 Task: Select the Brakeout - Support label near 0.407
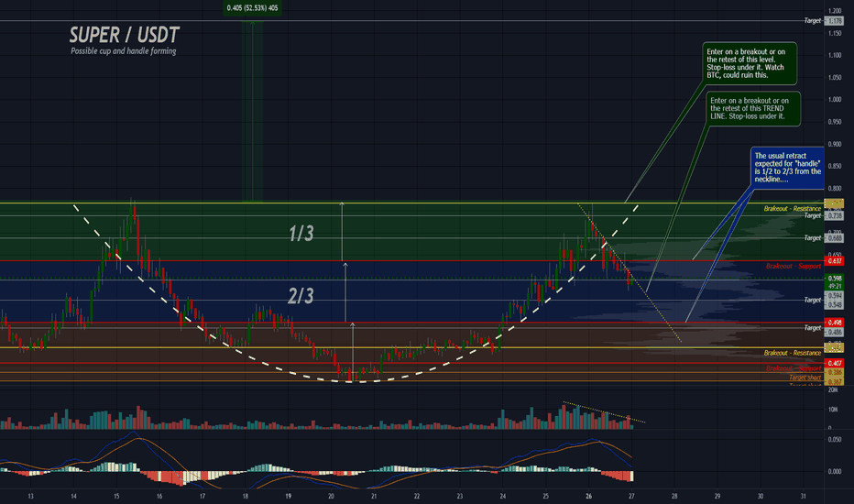point(793,368)
